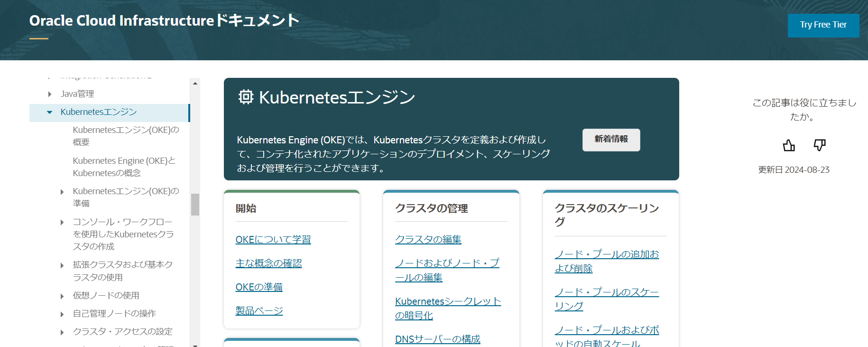Open ノード・プールのスケーリング link
Image resolution: width=868 pixels, height=347 pixels.
coord(607,299)
